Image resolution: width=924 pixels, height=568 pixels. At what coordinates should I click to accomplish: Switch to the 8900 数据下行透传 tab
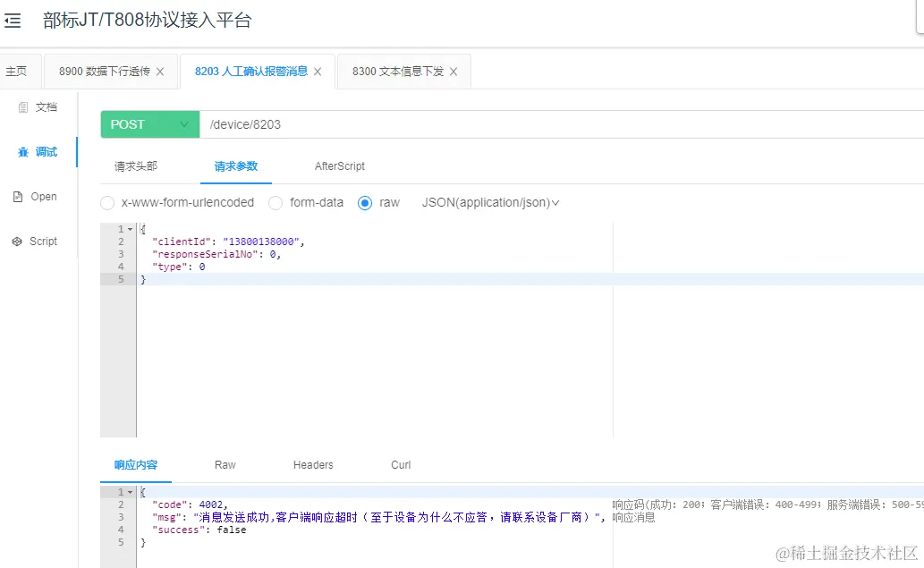105,72
